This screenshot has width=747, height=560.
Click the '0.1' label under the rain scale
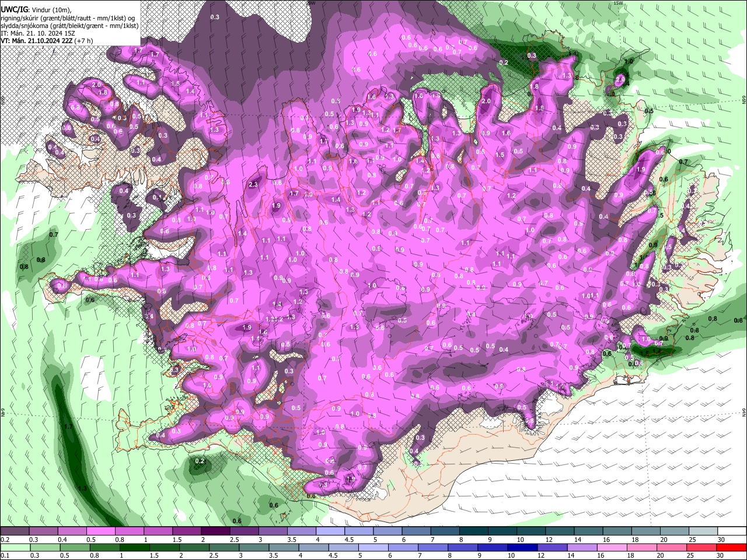(4, 556)
